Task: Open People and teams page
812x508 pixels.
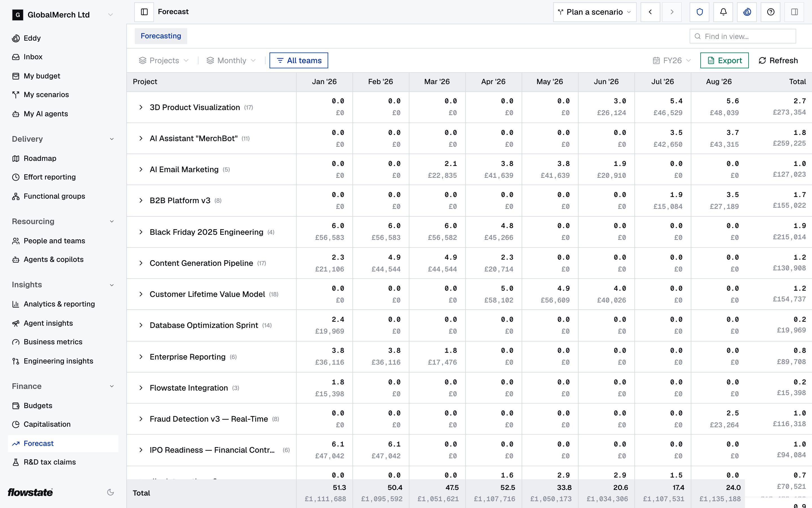Action: [x=63, y=241]
